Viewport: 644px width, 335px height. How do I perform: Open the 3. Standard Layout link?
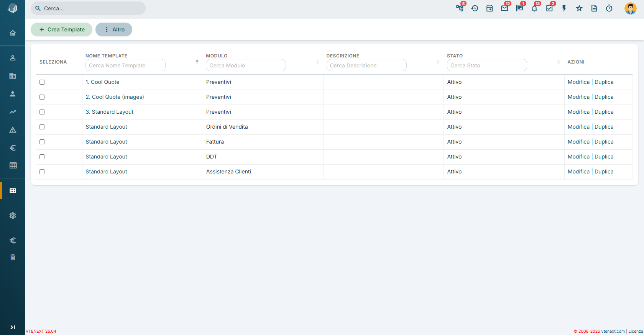click(109, 112)
